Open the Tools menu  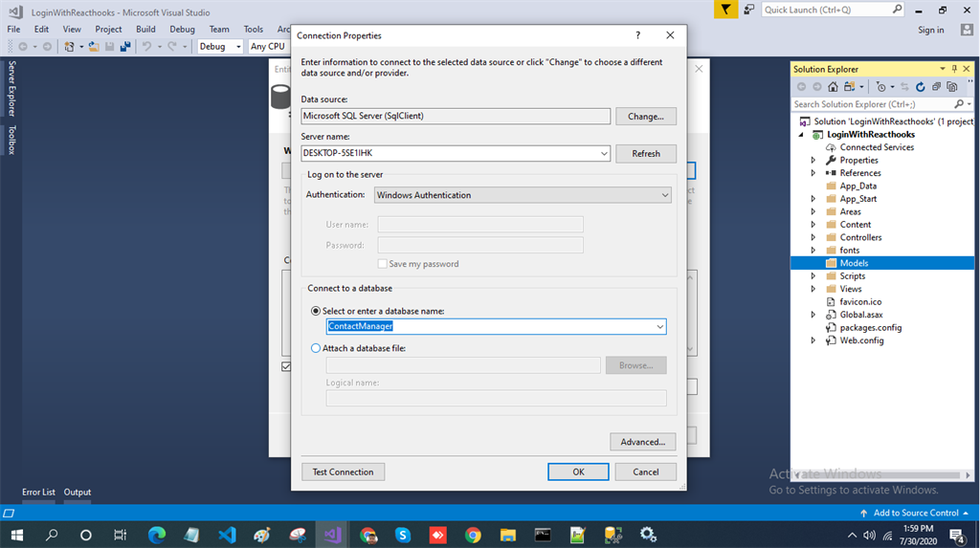253,30
